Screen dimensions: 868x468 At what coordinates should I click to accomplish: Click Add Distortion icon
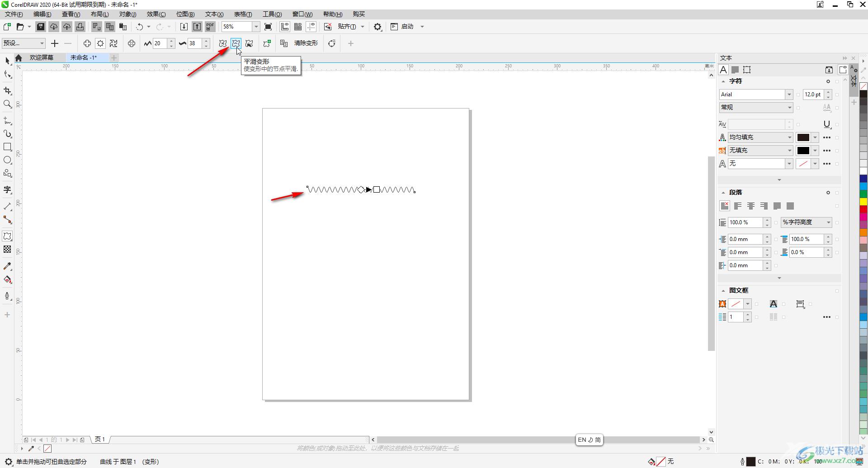coord(267,43)
